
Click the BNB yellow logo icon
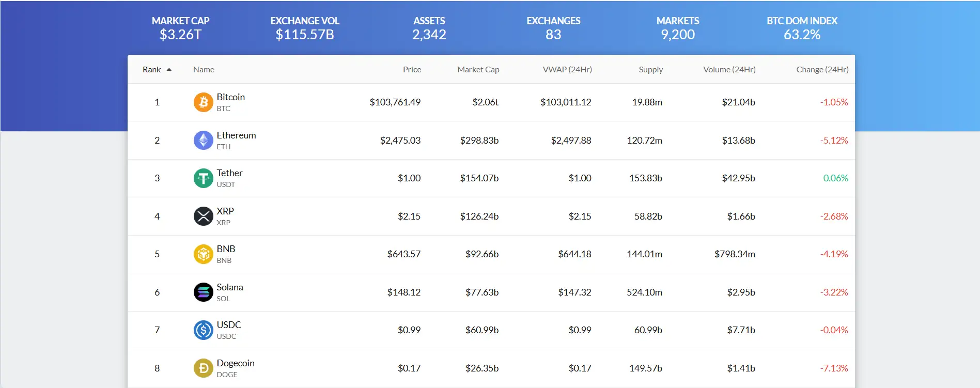coord(203,254)
